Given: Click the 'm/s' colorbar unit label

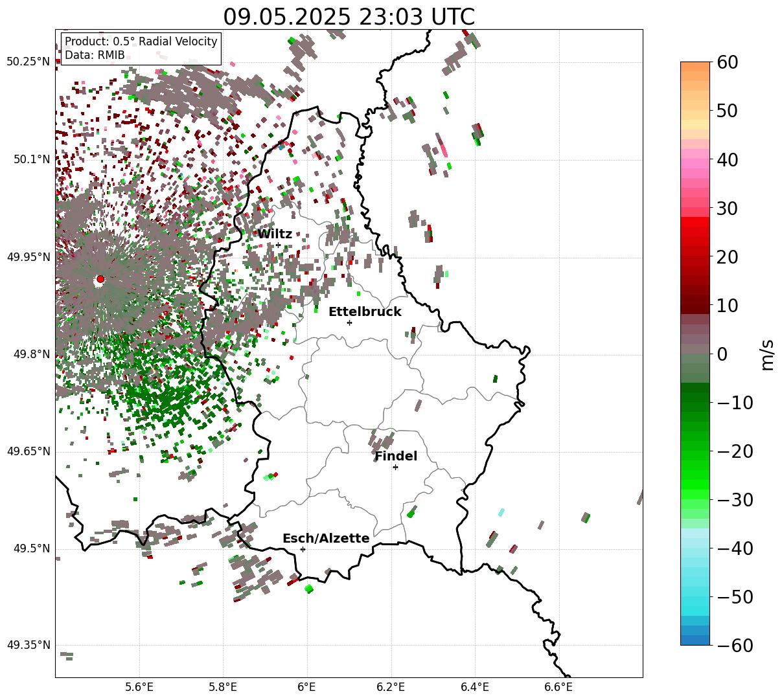Looking at the screenshot, I should coord(768,354).
